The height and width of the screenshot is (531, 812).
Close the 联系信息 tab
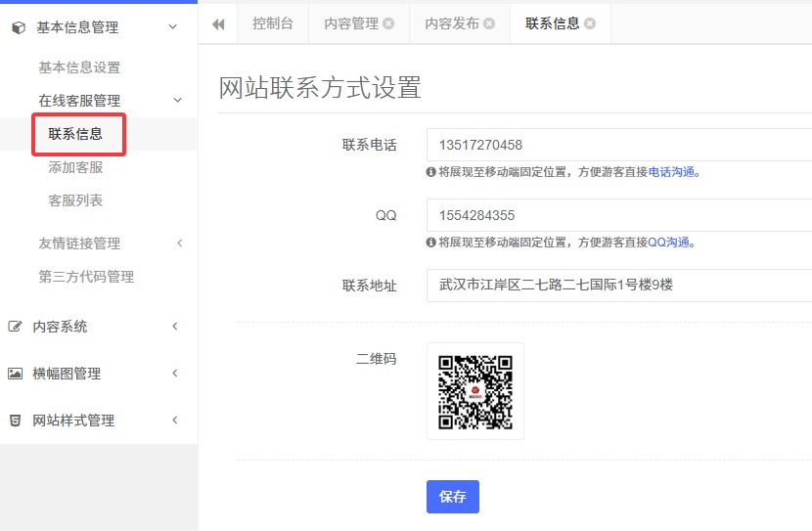tap(590, 23)
